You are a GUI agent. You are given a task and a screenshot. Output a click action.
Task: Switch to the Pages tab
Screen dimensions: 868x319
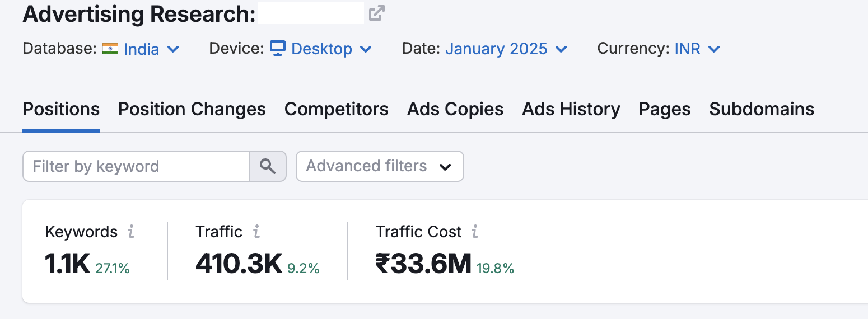click(665, 109)
